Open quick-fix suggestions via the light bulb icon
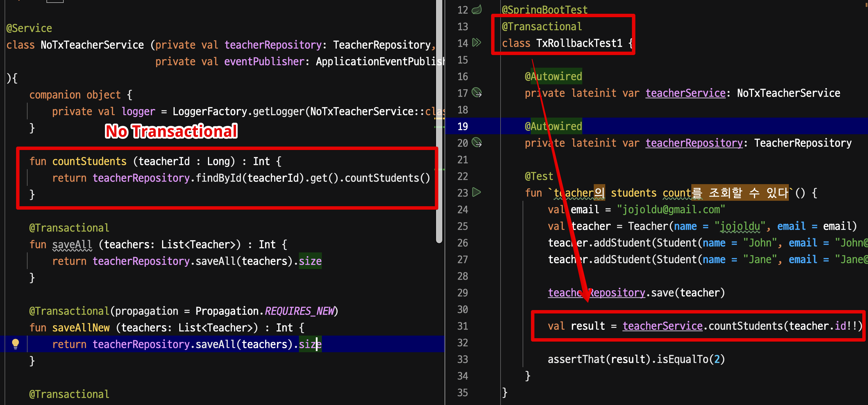 coord(15,343)
